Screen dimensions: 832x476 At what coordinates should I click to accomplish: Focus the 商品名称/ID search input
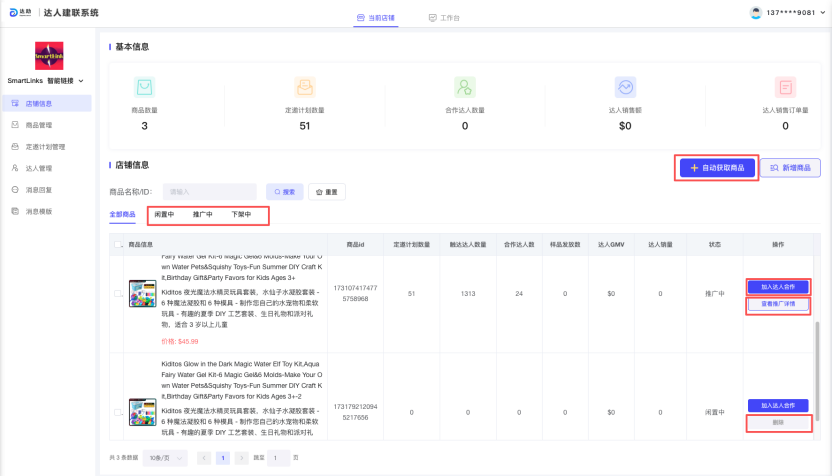pos(209,191)
